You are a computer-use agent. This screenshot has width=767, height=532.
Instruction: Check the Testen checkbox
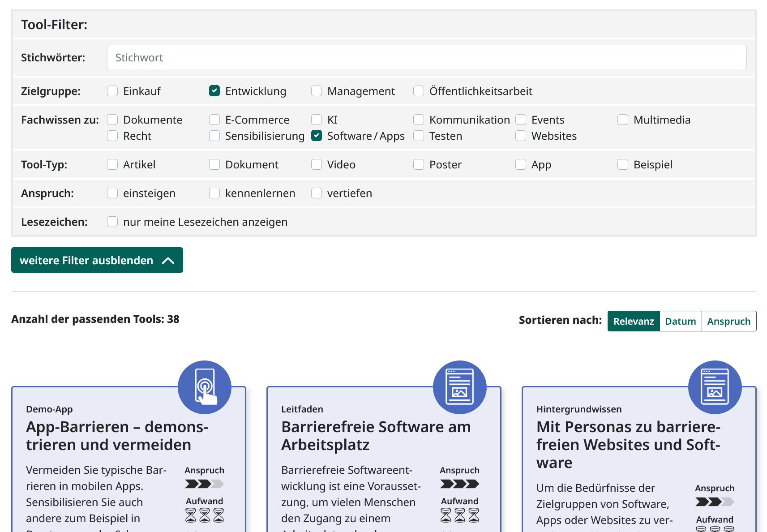coord(419,136)
